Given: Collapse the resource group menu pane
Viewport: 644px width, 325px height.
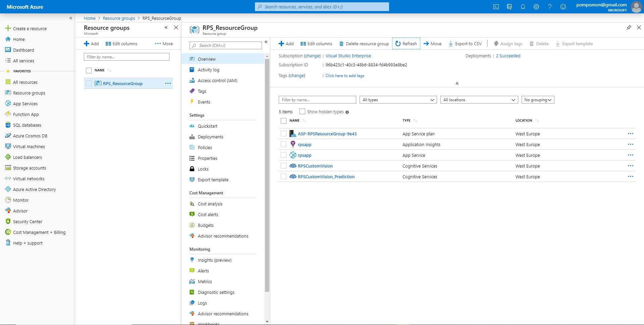Looking at the screenshot, I should (266, 42).
